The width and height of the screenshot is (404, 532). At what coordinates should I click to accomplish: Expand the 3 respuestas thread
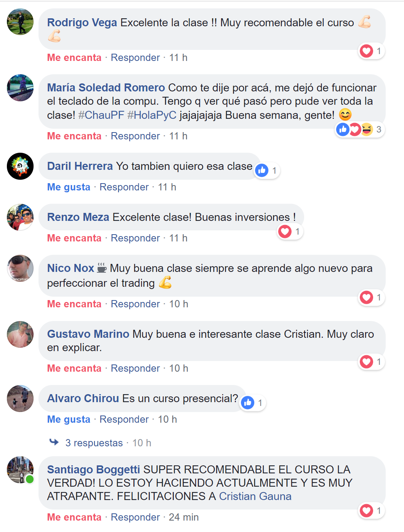point(94,443)
